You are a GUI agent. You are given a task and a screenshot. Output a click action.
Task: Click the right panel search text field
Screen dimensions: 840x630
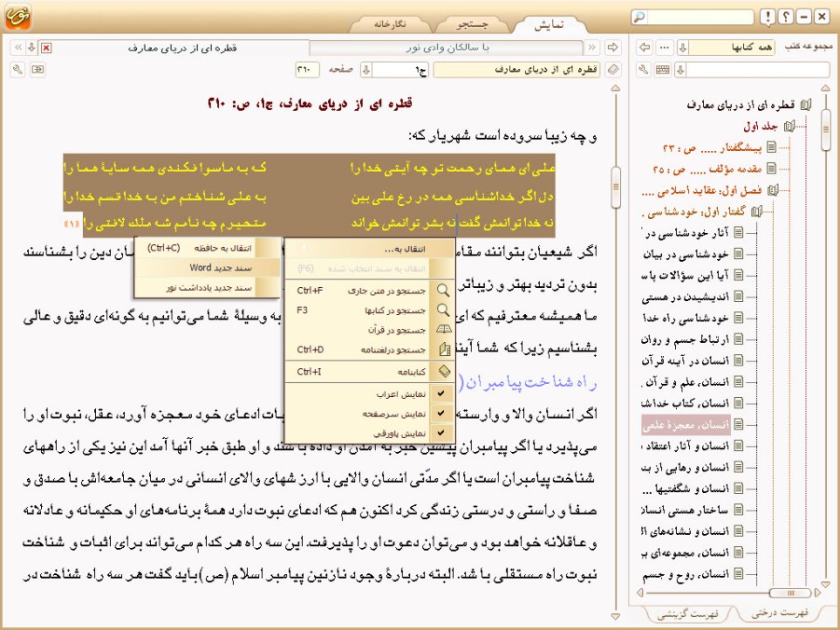(x=758, y=70)
